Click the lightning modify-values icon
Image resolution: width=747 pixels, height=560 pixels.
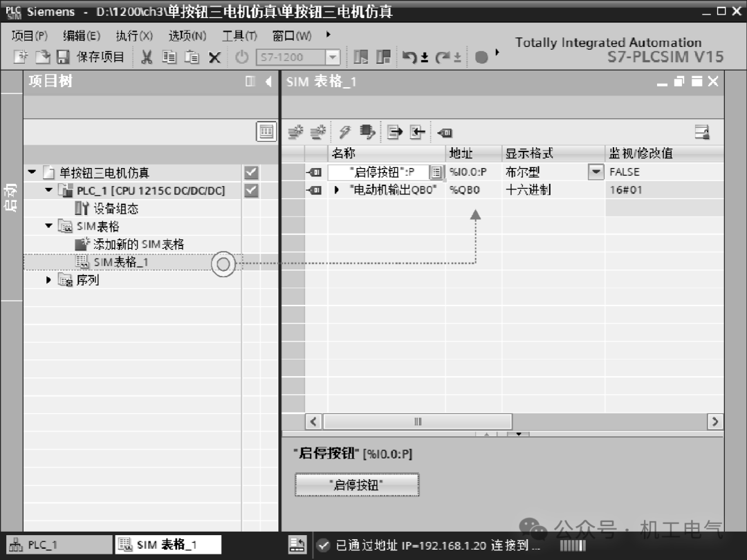click(x=345, y=132)
